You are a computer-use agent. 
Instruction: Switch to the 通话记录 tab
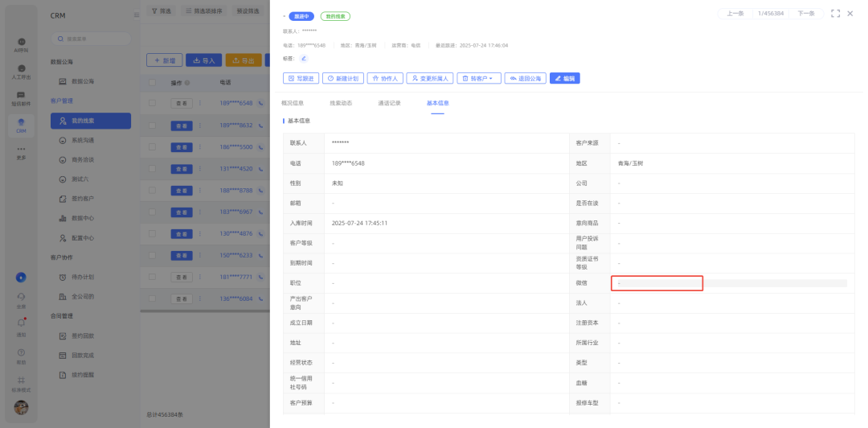[389, 103]
